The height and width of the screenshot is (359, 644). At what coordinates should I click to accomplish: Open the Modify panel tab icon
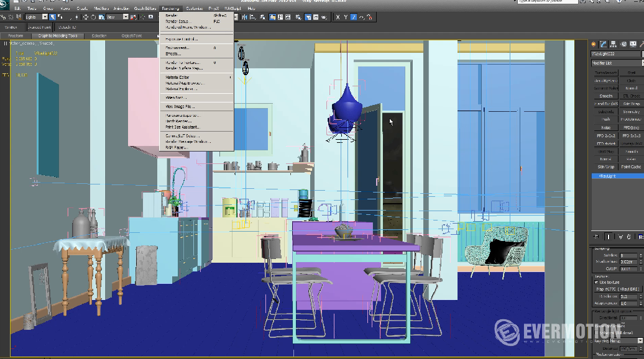(x=604, y=44)
